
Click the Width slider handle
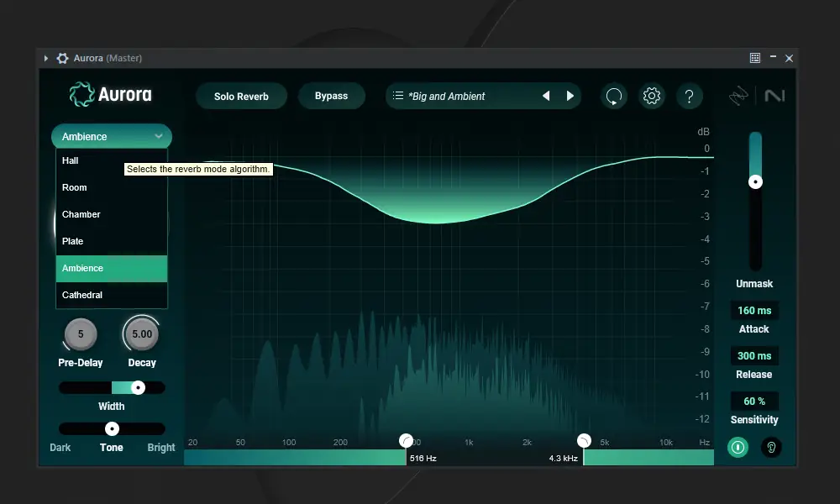[x=138, y=388]
